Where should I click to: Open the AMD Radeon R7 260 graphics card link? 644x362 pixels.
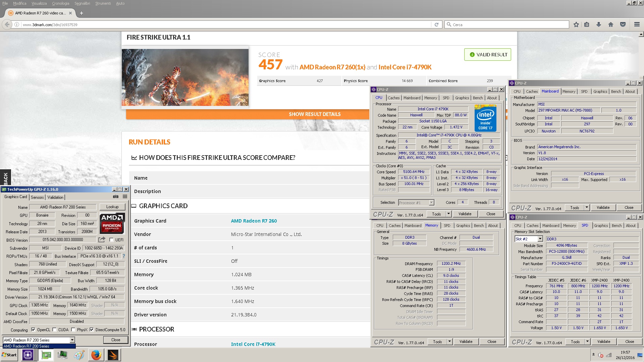click(x=254, y=221)
